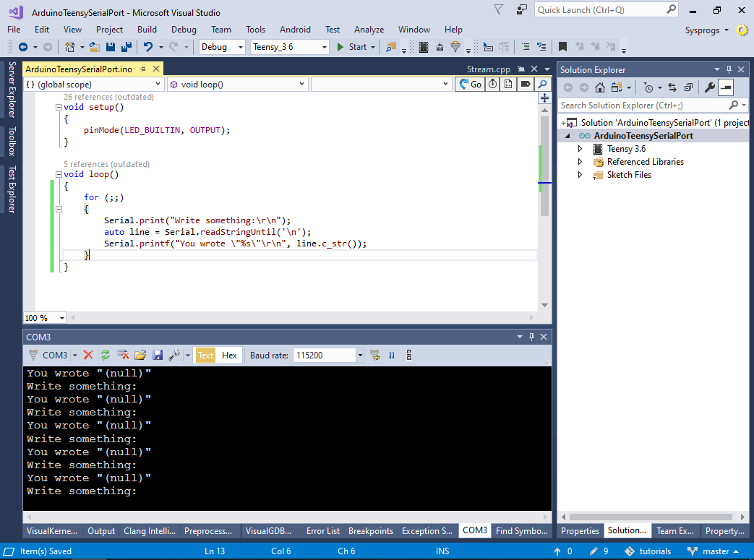This screenshot has height=560, width=754.
Task: Toggle Preview Selected Items in Solution Explorer
Action: click(x=726, y=87)
